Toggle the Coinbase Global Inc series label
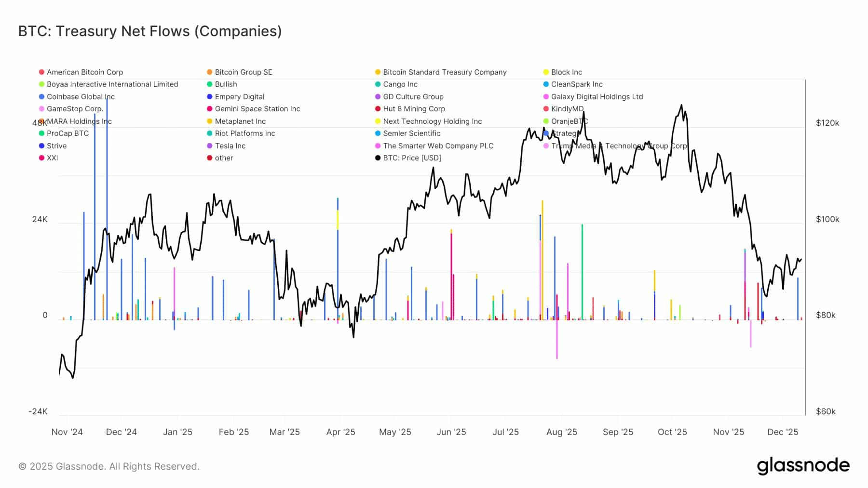Viewport: 868px width, 488px height. 81,97
